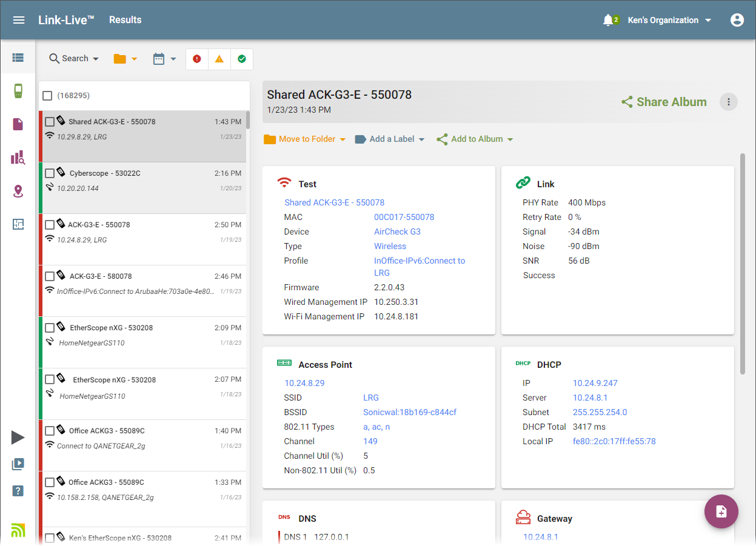Expand the Ken's Organization dropdown
The width and height of the screenshot is (756, 546).
[669, 20]
